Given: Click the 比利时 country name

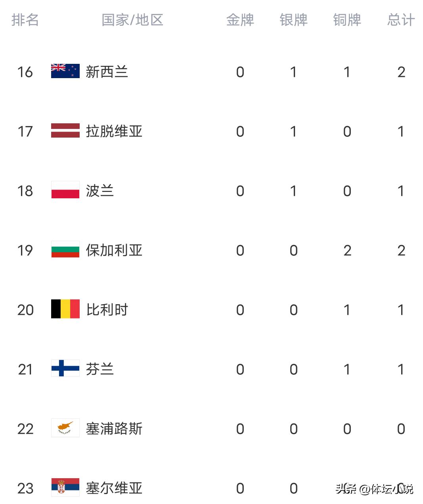Looking at the screenshot, I should coord(107,310).
